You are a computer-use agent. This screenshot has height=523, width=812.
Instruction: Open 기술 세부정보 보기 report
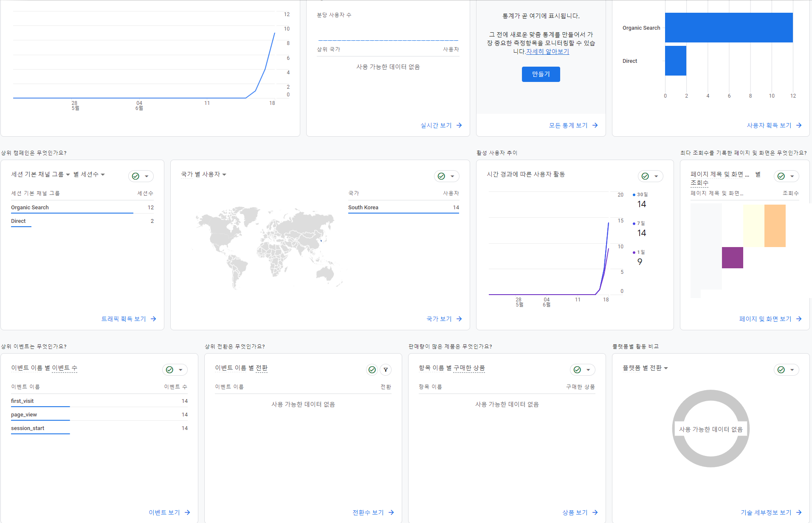click(766, 512)
